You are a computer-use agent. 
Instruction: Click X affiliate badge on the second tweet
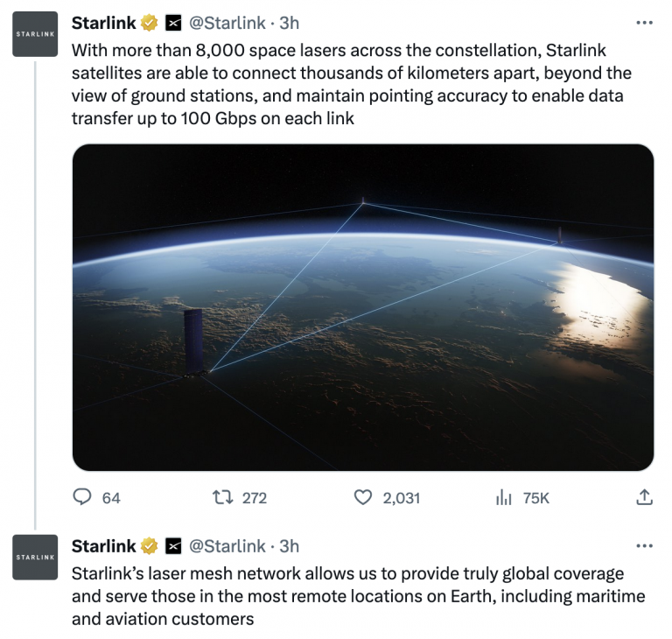tap(173, 546)
